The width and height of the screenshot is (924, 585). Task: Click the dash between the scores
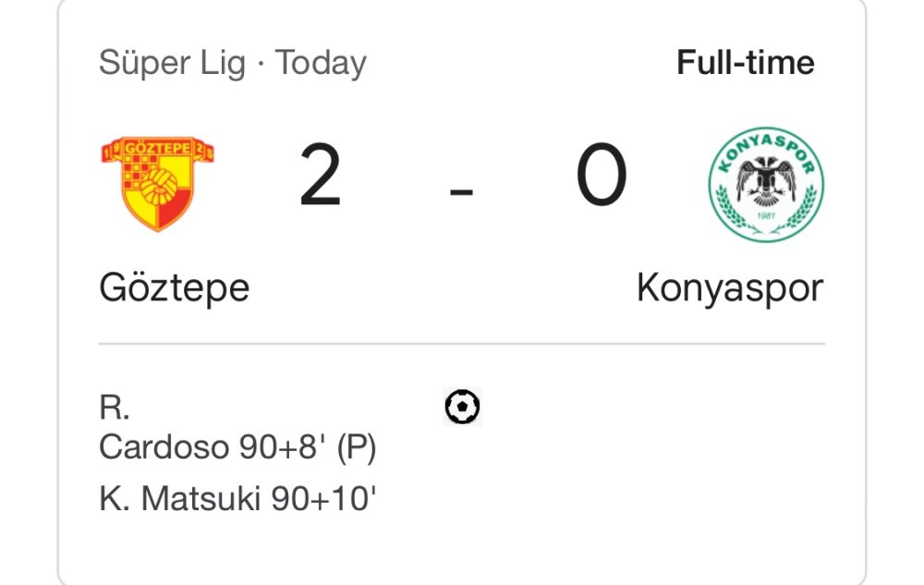(461, 192)
